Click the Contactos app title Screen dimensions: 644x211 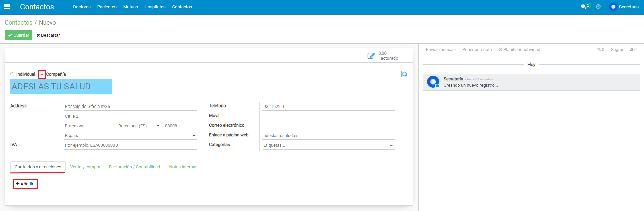37,7
